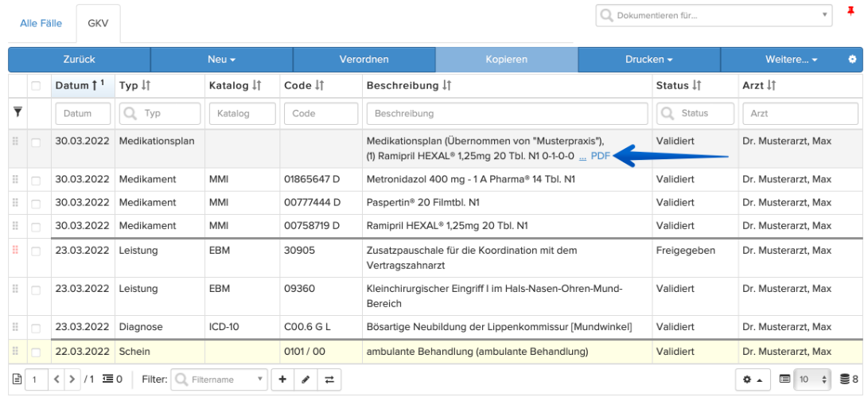This screenshot has height=401, width=868.
Task: Add a new filter with plus button
Action: click(282, 380)
